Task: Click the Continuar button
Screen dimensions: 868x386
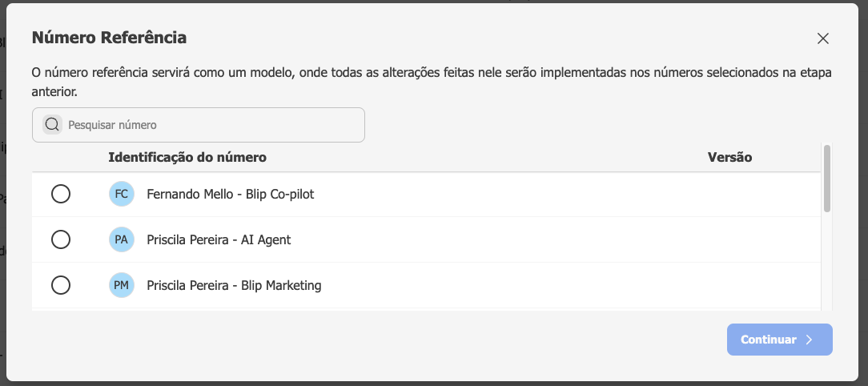Action: click(779, 340)
